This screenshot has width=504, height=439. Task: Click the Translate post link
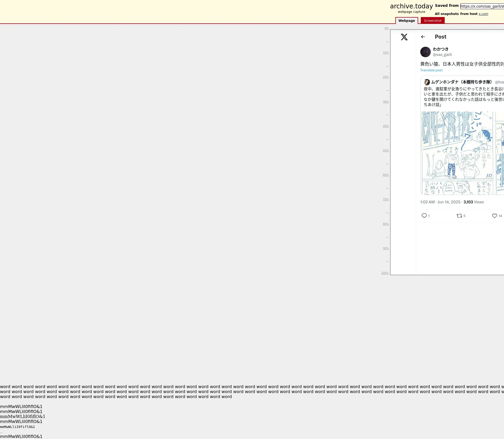click(x=431, y=70)
